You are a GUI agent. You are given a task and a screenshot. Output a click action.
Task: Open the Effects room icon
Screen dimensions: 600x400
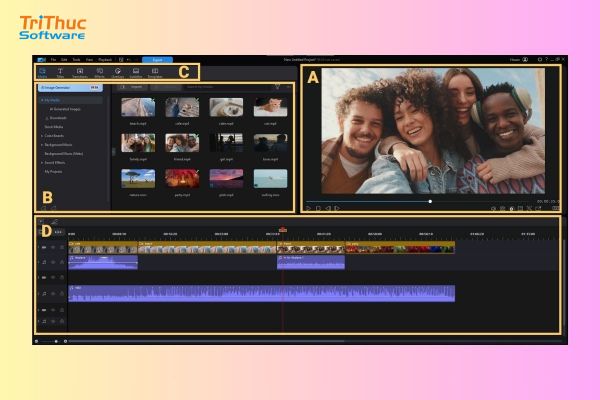click(99, 72)
